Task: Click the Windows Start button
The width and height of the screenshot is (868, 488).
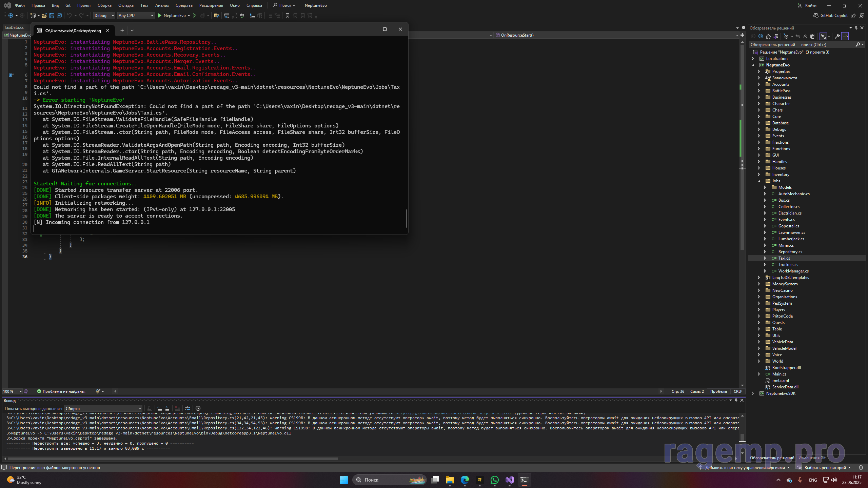Action: point(344,480)
